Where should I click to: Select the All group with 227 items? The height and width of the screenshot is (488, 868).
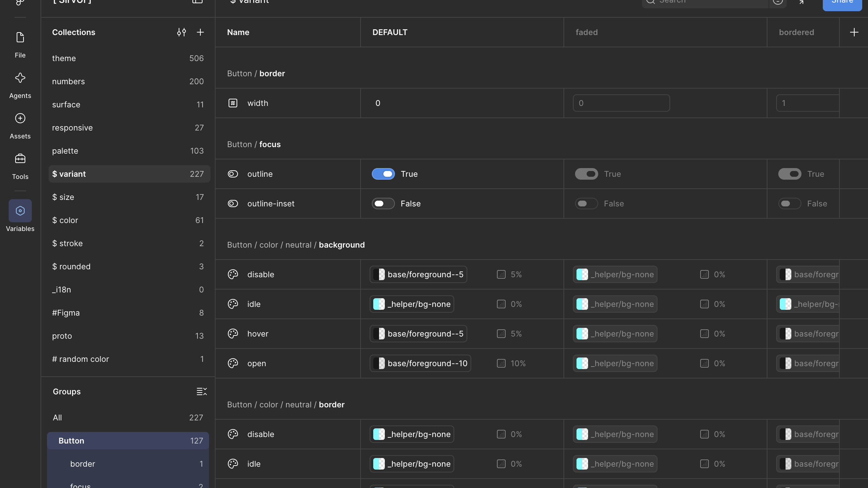point(128,418)
